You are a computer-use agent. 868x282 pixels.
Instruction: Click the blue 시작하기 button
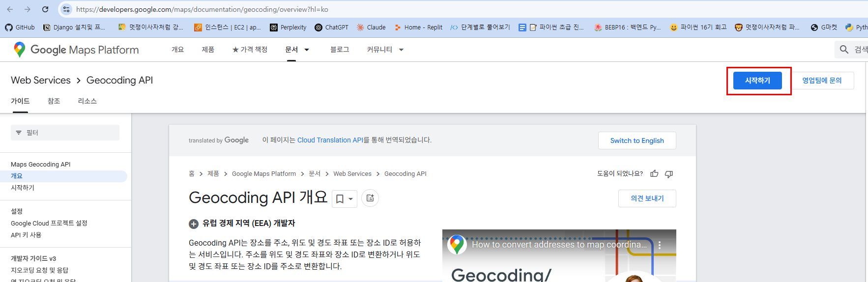(757, 81)
